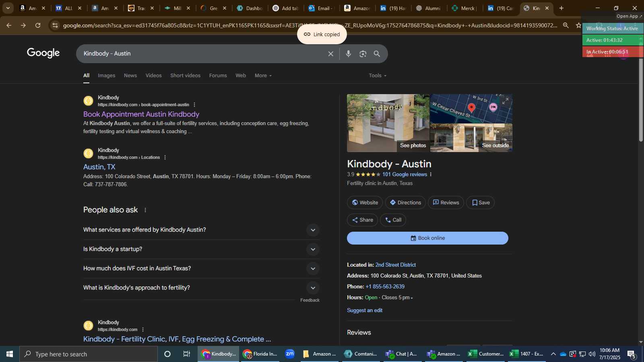Open the new tab plus button
The width and height of the screenshot is (644, 362).
(x=561, y=8)
